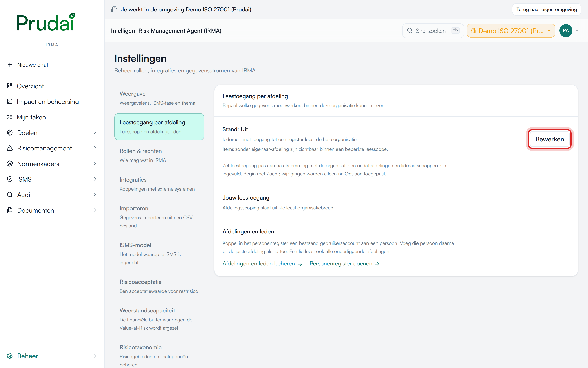Click the ISMS shield icon
Viewport: 588px width, 368px height.
pyautogui.click(x=10, y=179)
